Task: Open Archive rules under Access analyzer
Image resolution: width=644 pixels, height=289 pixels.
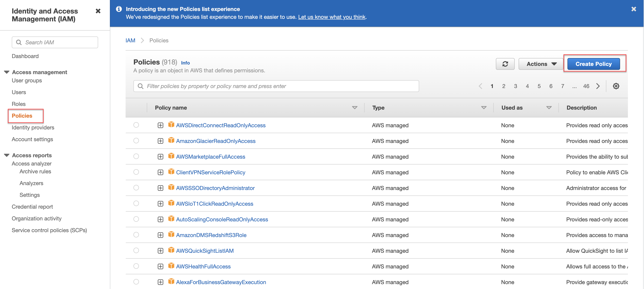Action: pos(35,171)
